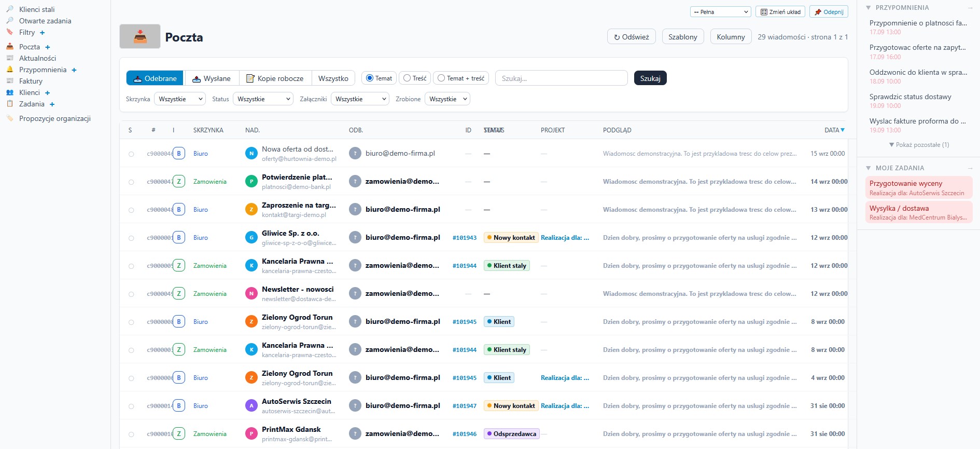The width and height of the screenshot is (980, 449).
Task: Expand Pokaż pozostałe (1) reminders
Action: click(x=919, y=145)
